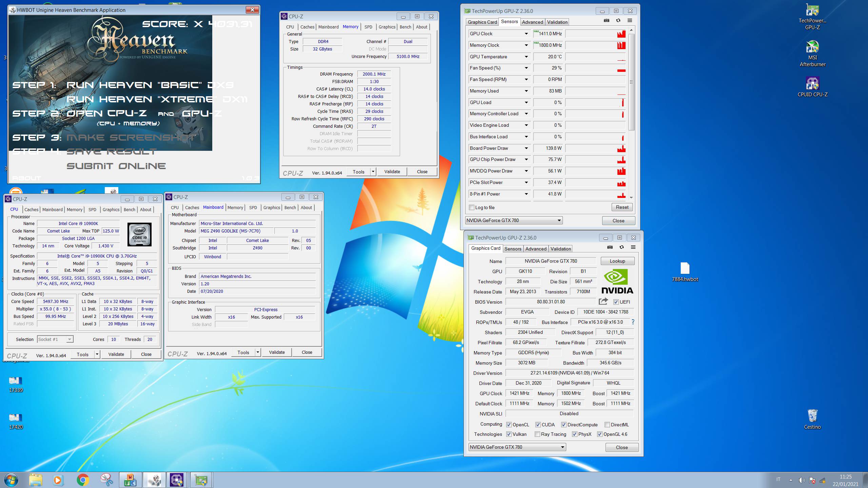Expand the Tools arrow in CPU-Z Mainboard window
Viewport: 868px width, 488px height.
258,352
